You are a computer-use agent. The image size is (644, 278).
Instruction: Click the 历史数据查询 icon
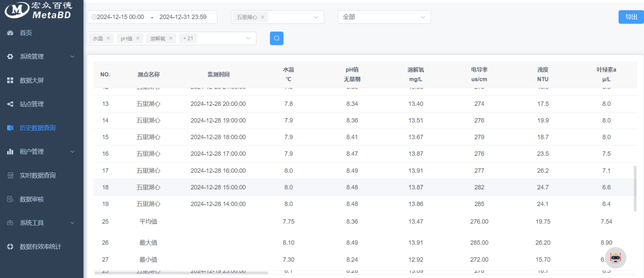(10, 128)
